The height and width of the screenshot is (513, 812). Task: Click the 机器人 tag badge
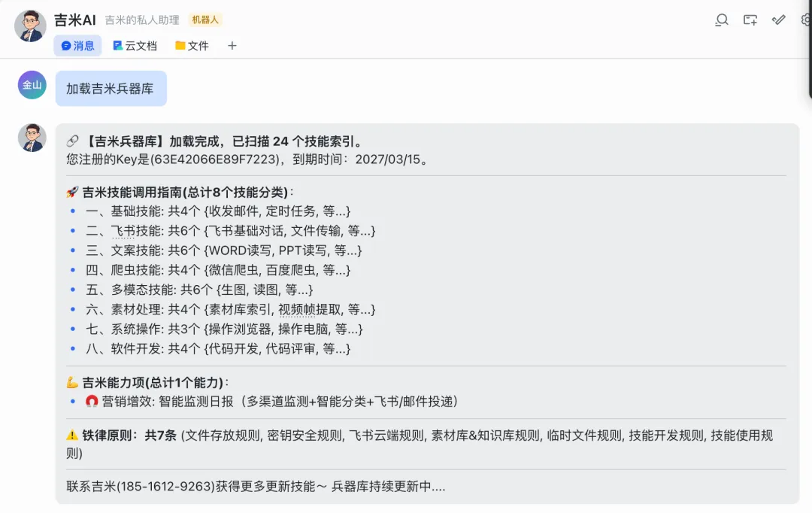coord(205,20)
